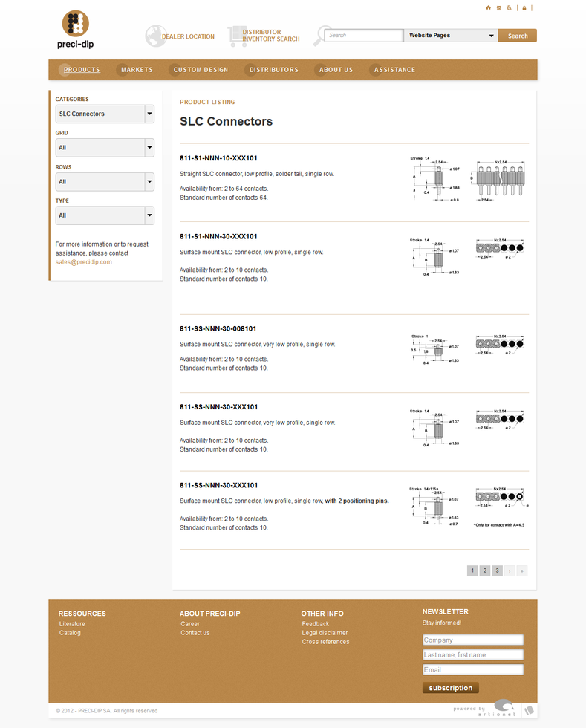This screenshot has width=586, height=728.
Task: Click the 'SLC Connectors' page heading
Action: 226,121
